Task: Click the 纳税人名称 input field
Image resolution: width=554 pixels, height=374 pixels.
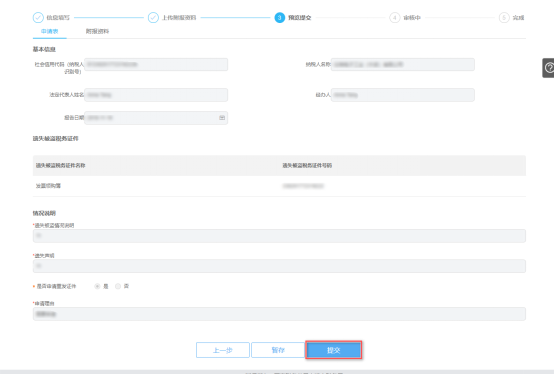Action: pyautogui.click(x=403, y=64)
